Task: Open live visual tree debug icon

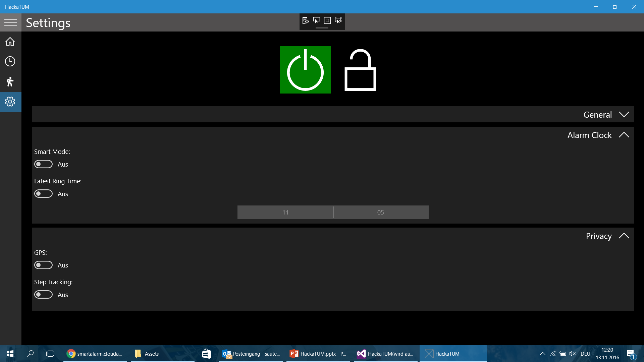Action: [x=306, y=20]
